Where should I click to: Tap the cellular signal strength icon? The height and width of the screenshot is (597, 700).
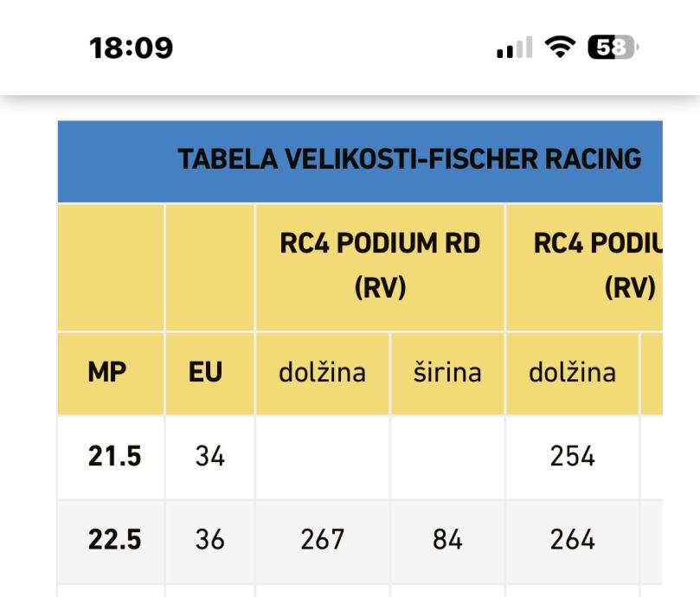(515, 48)
